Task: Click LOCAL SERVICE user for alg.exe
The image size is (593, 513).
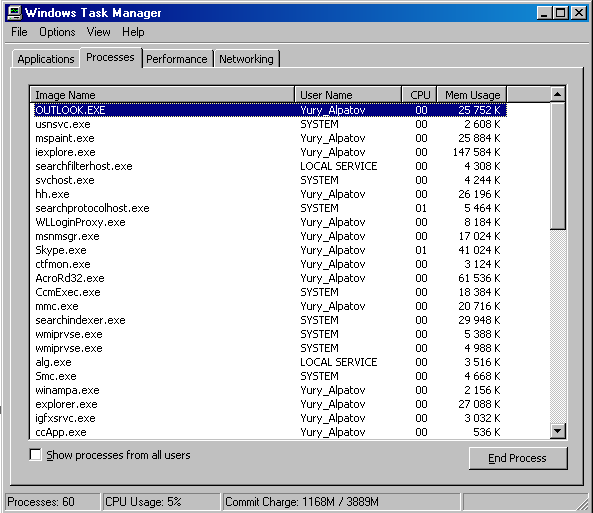Action: coord(338,362)
